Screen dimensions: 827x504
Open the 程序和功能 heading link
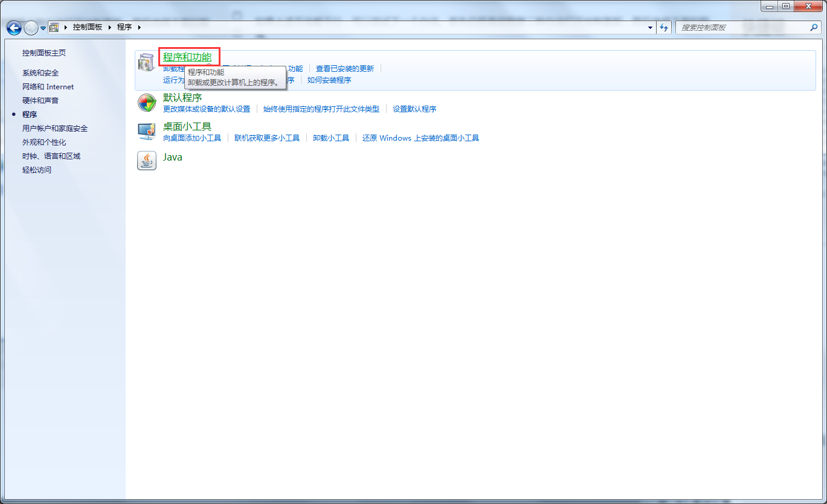pyautogui.click(x=187, y=57)
